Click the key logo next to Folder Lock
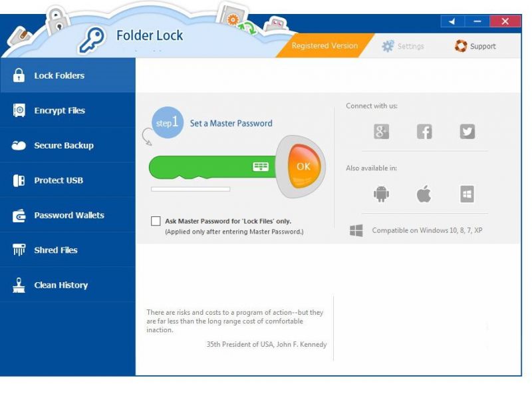The image size is (532, 398). (x=92, y=40)
